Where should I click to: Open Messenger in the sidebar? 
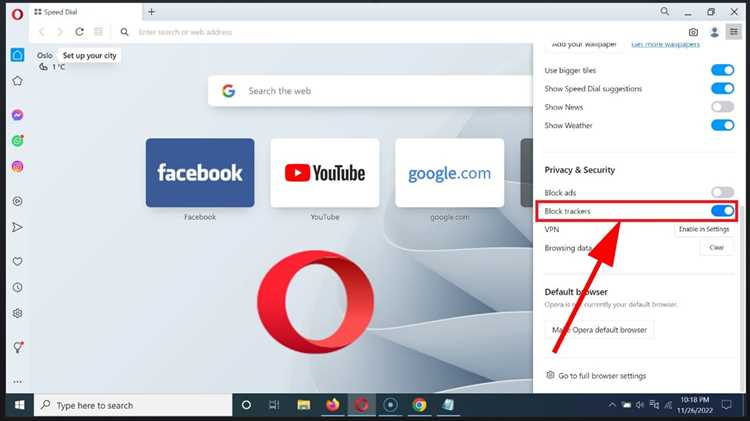tap(17, 115)
